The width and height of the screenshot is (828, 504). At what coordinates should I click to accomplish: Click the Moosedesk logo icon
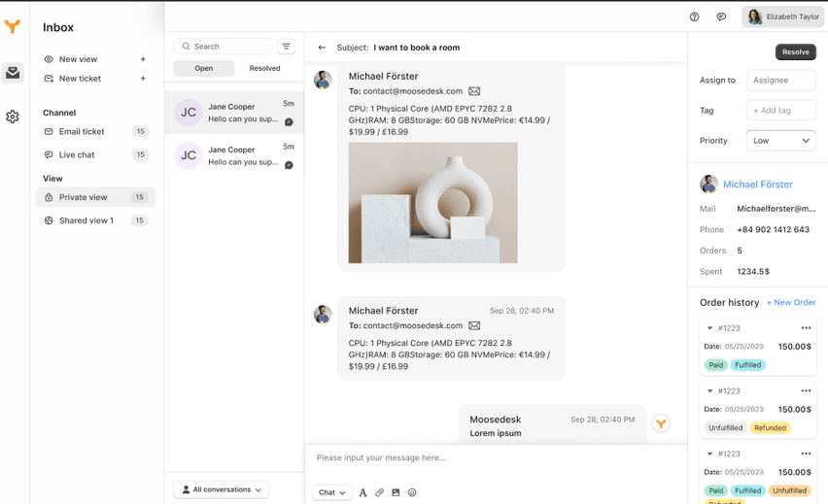(12, 25)
